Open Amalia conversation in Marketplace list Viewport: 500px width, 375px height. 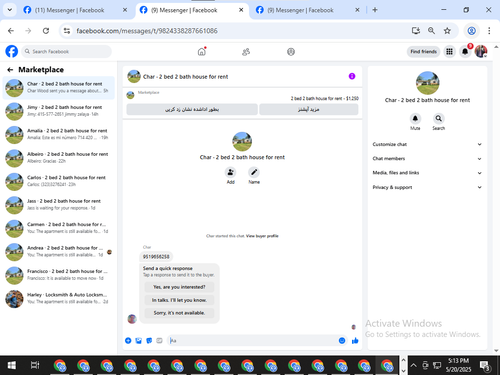point(59,134)
